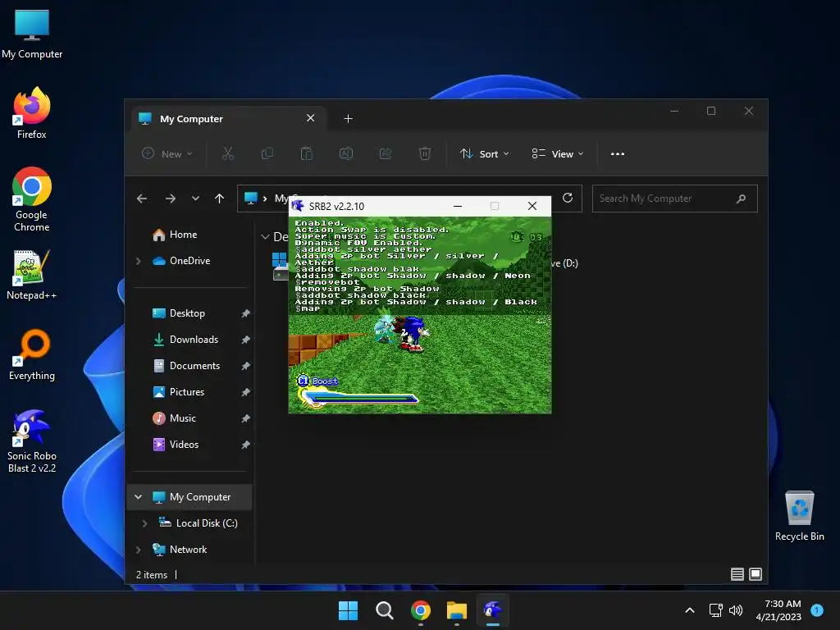This screenshot has height=630, width=840.
Task: Select the My Computer tab
Action: coord(227,118)
